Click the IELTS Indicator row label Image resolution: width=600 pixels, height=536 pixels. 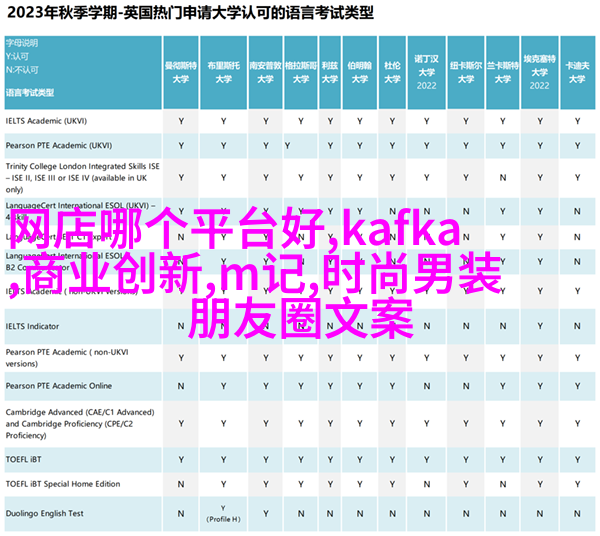tap(32, 326)
